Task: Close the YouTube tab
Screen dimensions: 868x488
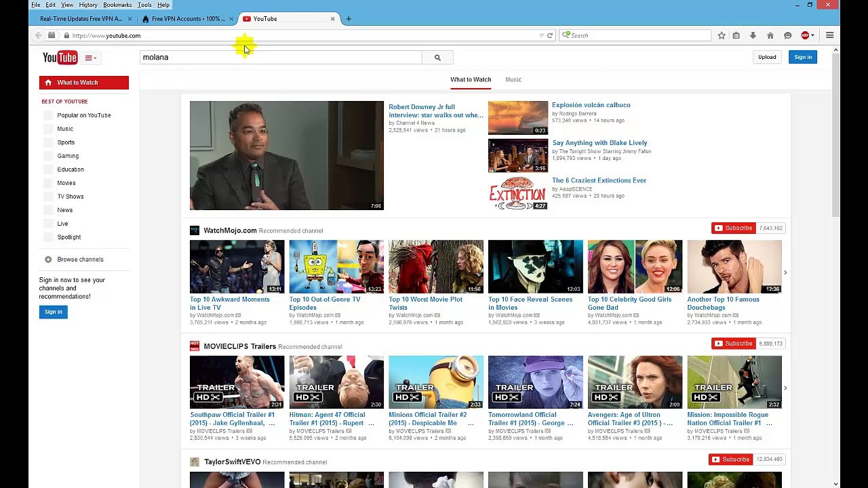Action: coord(332,19)
